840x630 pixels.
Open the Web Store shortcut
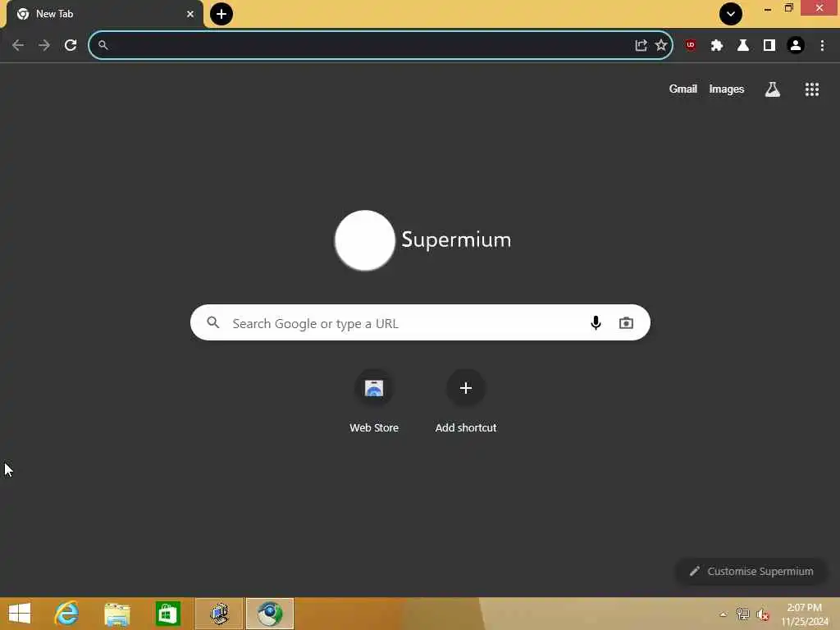(374, 400)
